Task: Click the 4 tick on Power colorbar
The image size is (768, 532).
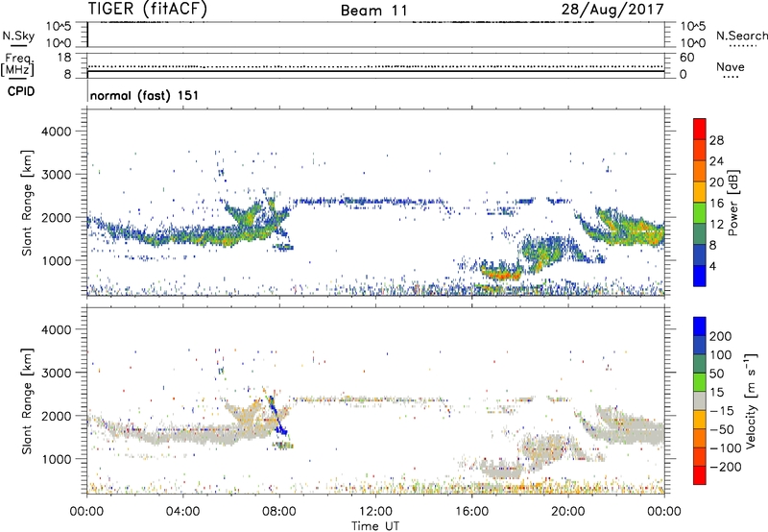Action: pyautogui.click(x=712, y=266)
